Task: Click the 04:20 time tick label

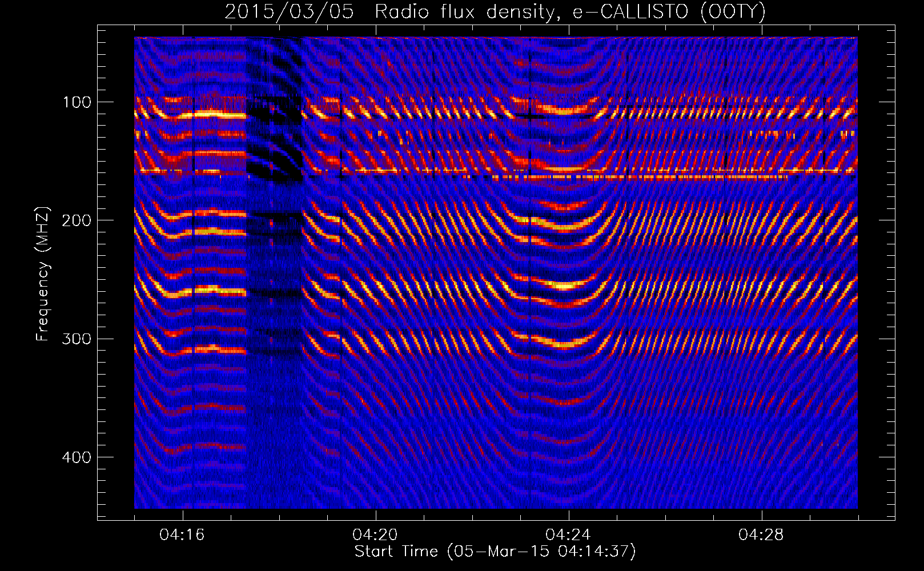Action: (375, 535)
